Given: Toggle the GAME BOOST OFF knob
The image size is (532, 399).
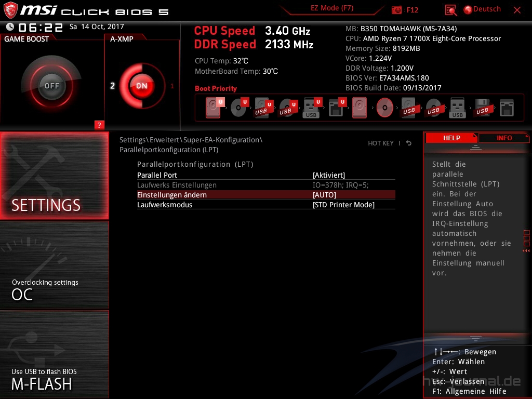Looking at the screenshot, I should pos(51,86).
